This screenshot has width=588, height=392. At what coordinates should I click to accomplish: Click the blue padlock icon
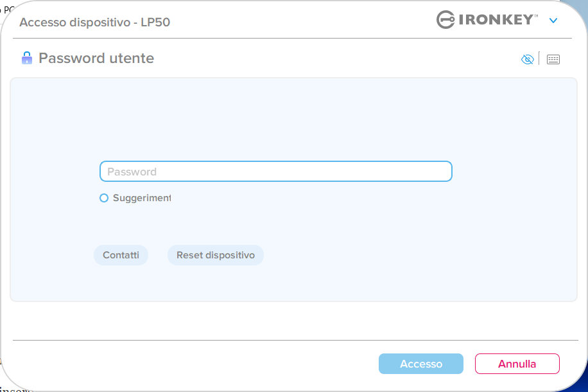[x=26, y=58]
